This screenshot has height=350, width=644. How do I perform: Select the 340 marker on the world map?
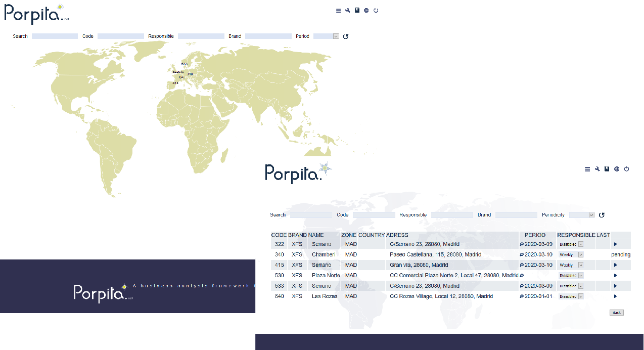click(190, 74)
